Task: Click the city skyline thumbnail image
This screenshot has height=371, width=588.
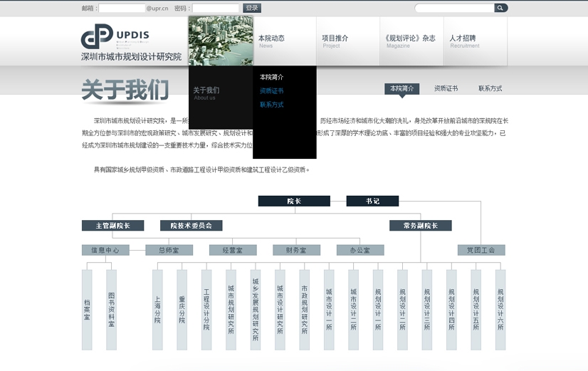Action: tap(221, 41)
